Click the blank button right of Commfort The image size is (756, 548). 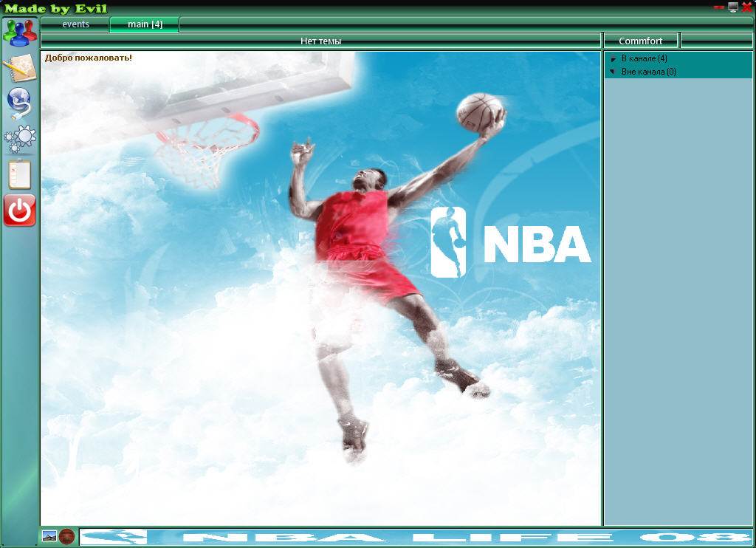716,41
